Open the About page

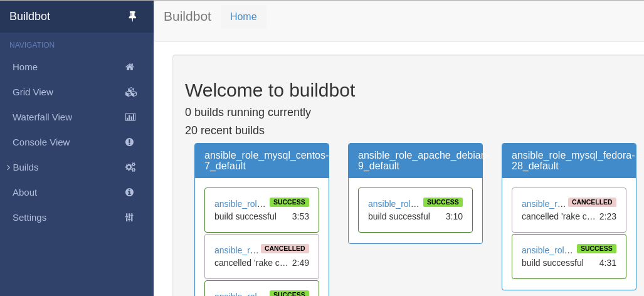click(24, 192)
